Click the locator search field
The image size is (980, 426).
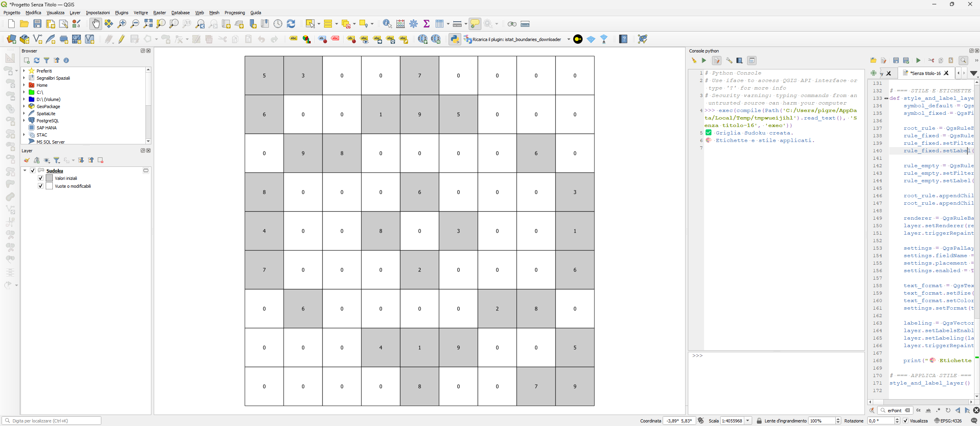[52, 420]
